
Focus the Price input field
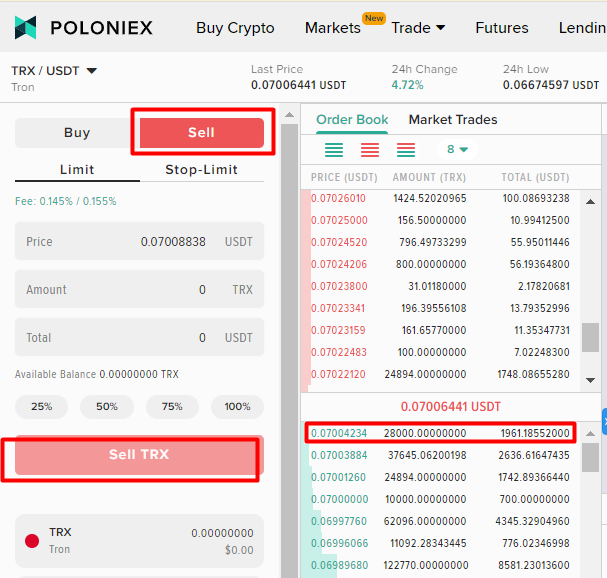(139, 241)
